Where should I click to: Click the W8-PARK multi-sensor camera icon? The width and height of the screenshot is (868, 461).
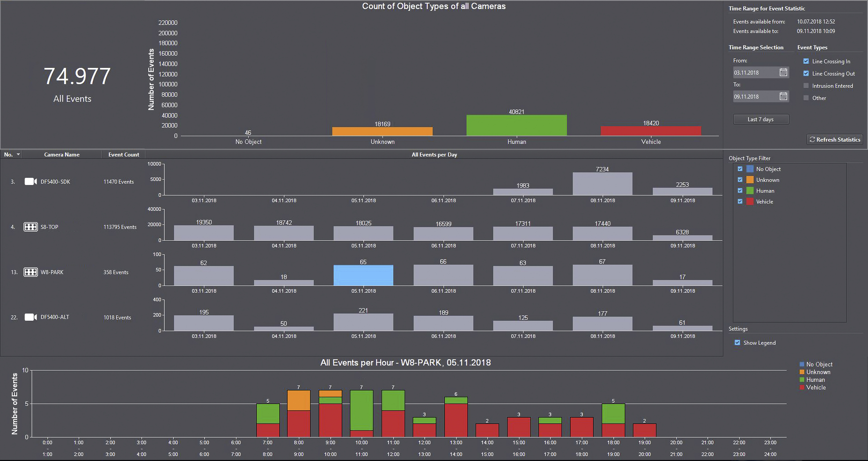[x=31, y=272]
